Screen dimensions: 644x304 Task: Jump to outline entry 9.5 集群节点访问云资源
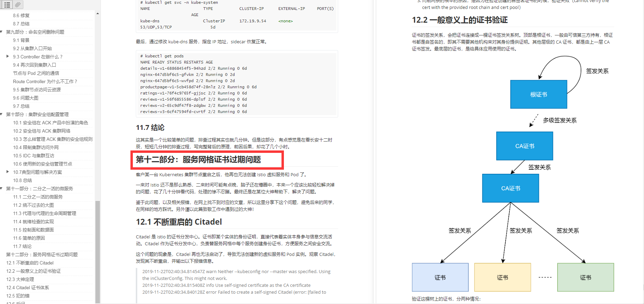click(x=37, y=90)
